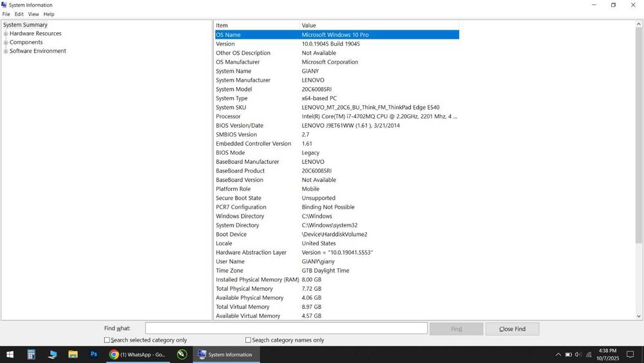Screen dimensions: 644x363
Task: Select the Other OS Description row
Action: tap(337, 53)
